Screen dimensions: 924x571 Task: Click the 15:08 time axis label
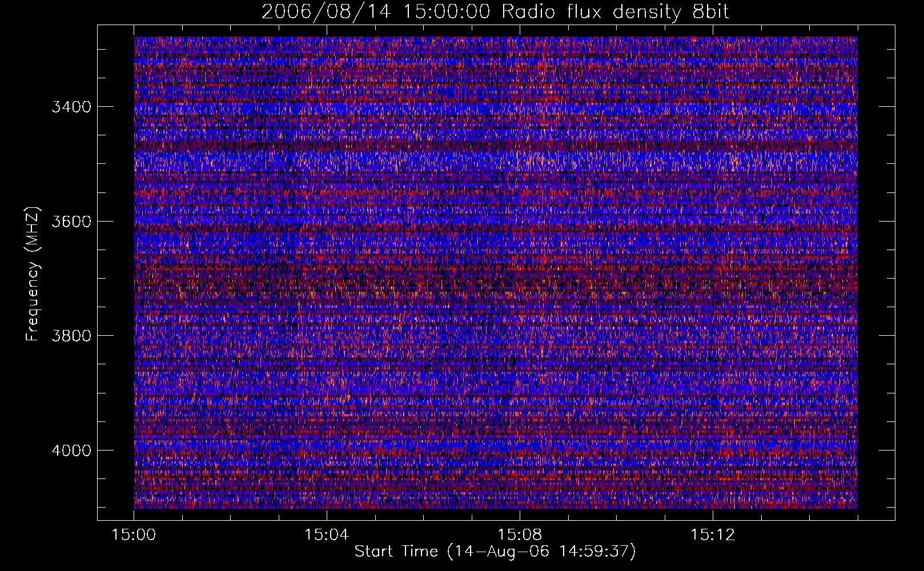pos(520,534)
